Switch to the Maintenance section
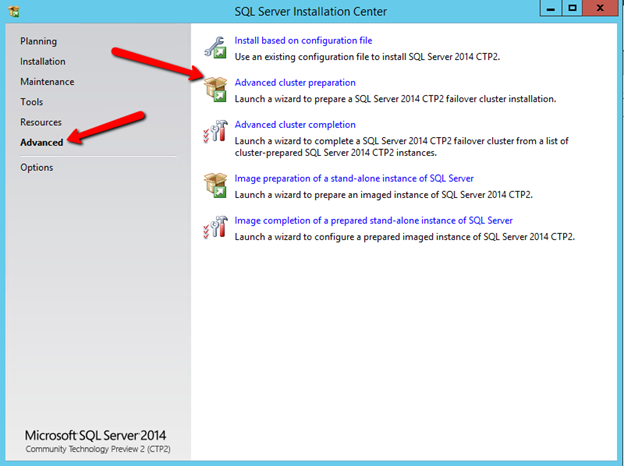The height and width of the screenshot is (466, 624). tap(47, 82)
